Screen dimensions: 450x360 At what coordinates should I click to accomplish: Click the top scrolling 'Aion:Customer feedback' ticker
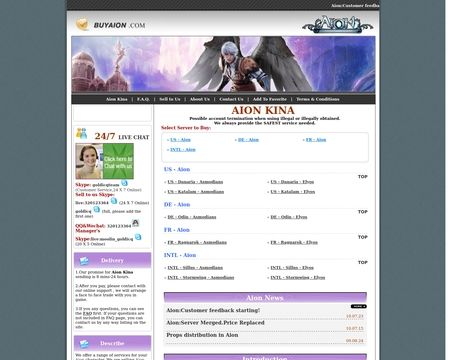tap(355, 6)
